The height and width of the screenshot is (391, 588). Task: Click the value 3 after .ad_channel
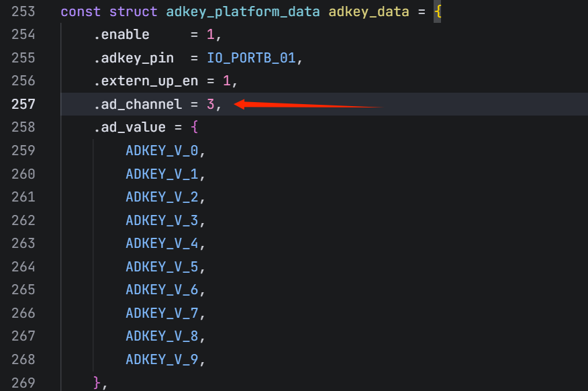click(211, 104)
